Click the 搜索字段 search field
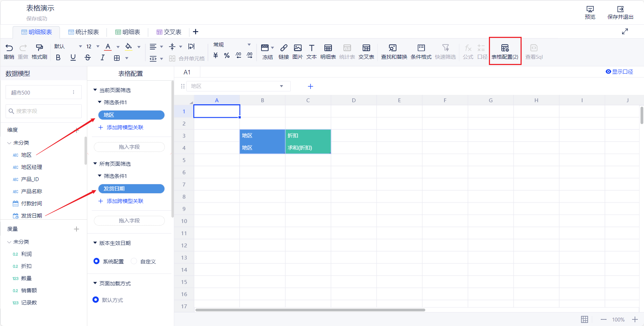This screenshot has height=326, width=644. tap(44, 111)
